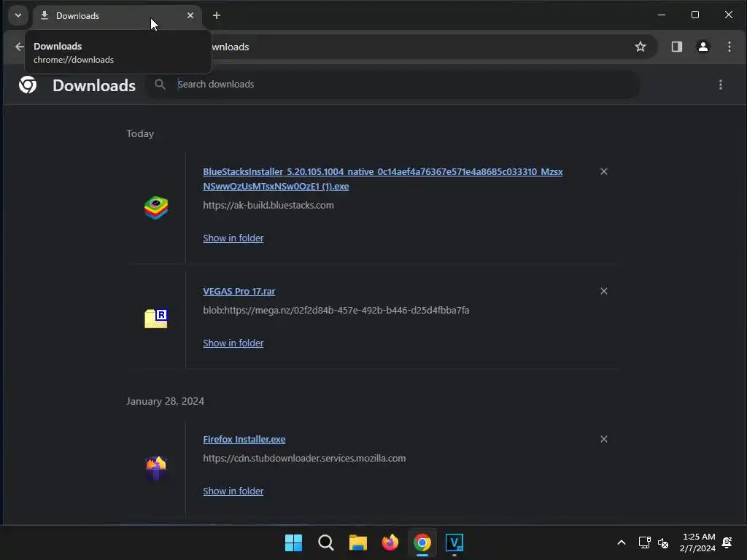The width and height of the screenshot is (747, 560).
Task: Click the ak-build.bluestacks.com source URL
Action: (268, 205)
